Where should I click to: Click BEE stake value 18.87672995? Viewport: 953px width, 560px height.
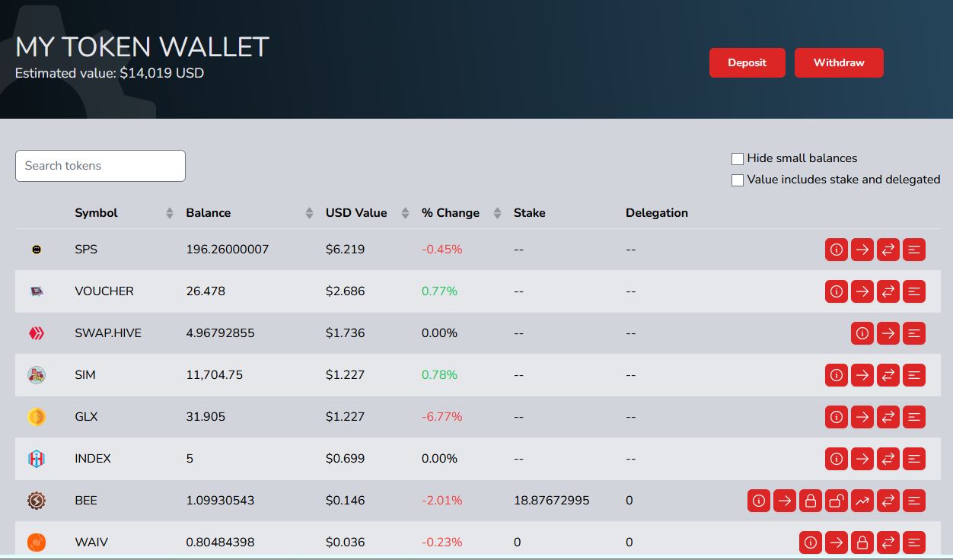[x=552, y=501]
